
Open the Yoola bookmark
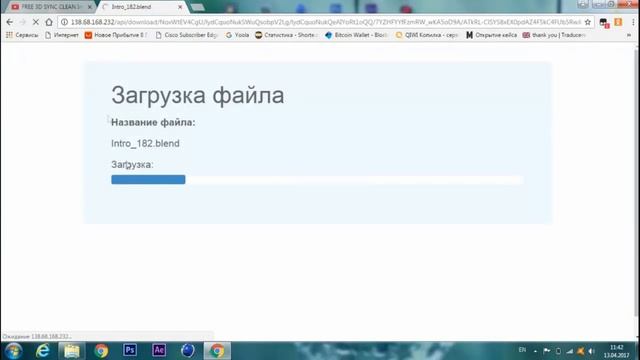(x=237, y=35)
